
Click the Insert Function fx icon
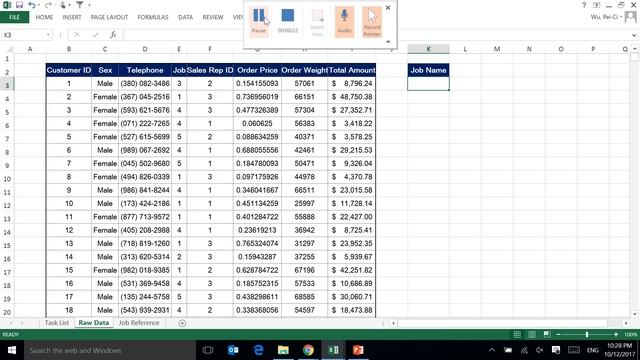pos(113,35)
